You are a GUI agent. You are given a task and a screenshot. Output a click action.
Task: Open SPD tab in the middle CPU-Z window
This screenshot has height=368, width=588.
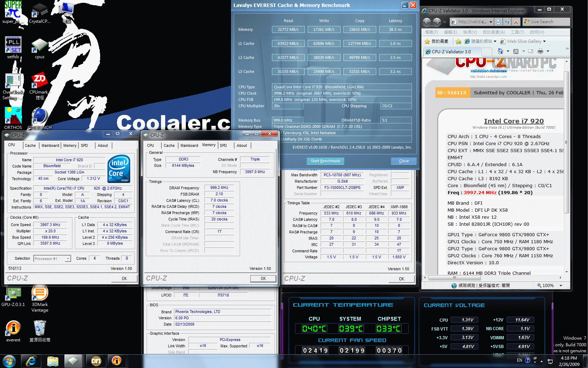tap(223, 145)
